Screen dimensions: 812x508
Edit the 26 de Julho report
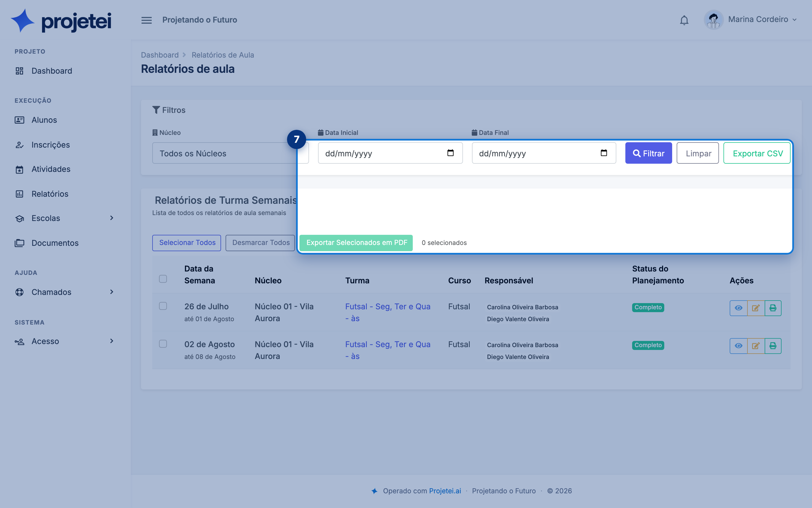pyautogui.click(x=756, y=308)
